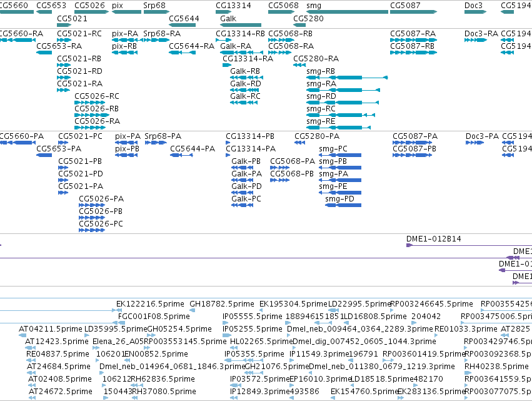The image size is (532, 401).
Task: Open protein smg-PD
Action: [x=343, y=205]
